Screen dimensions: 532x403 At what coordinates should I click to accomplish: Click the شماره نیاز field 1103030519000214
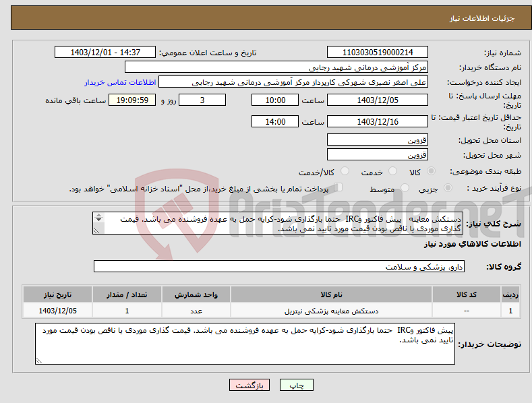[x=378, y=53]
